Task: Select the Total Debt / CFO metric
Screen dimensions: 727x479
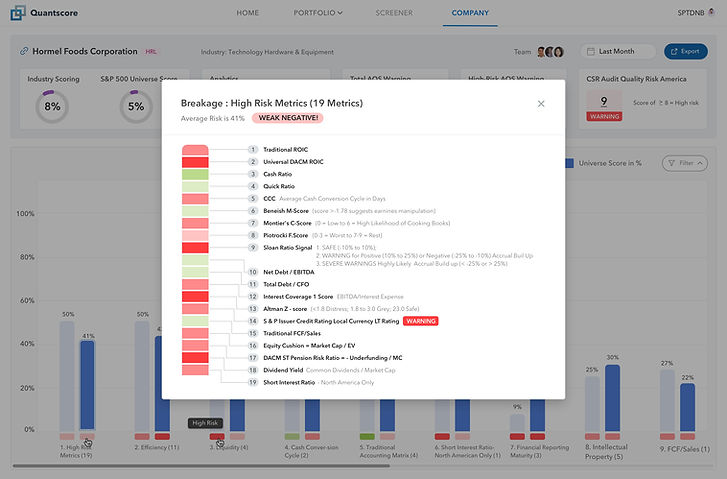Action: pyautogui.click(x=286, y=284)
